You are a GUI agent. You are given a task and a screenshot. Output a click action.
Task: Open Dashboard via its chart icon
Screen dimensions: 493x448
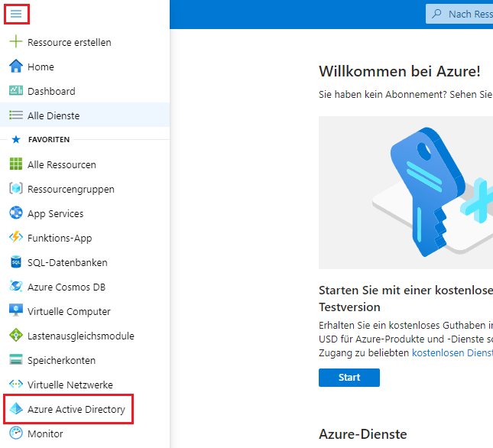pos(16,91)
